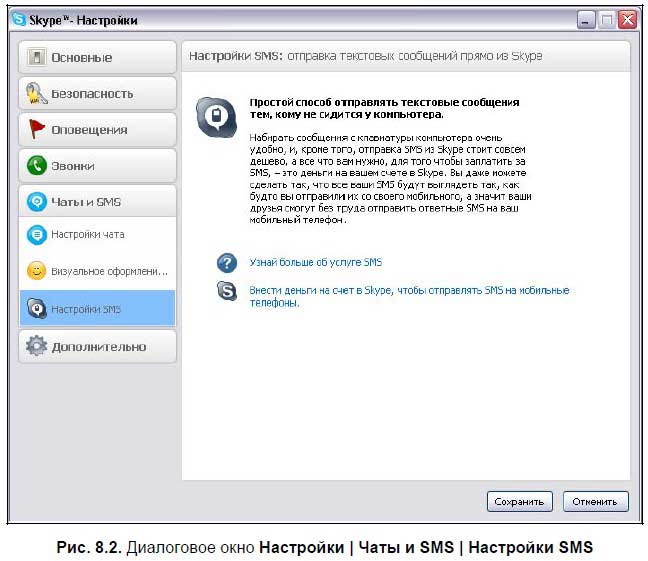
Task: Open the Узнай больше об услуге SMS link
Action: [x=315, y=263]
